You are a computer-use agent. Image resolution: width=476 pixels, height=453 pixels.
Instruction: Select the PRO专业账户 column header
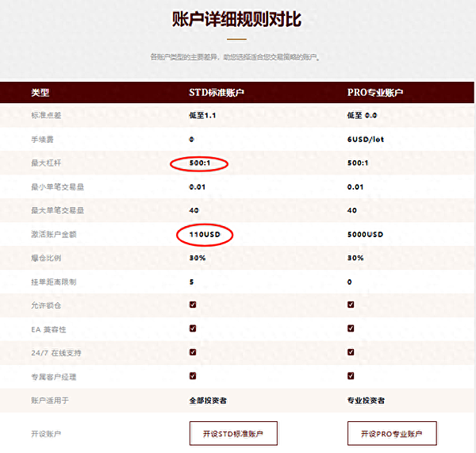coord(375,93)
